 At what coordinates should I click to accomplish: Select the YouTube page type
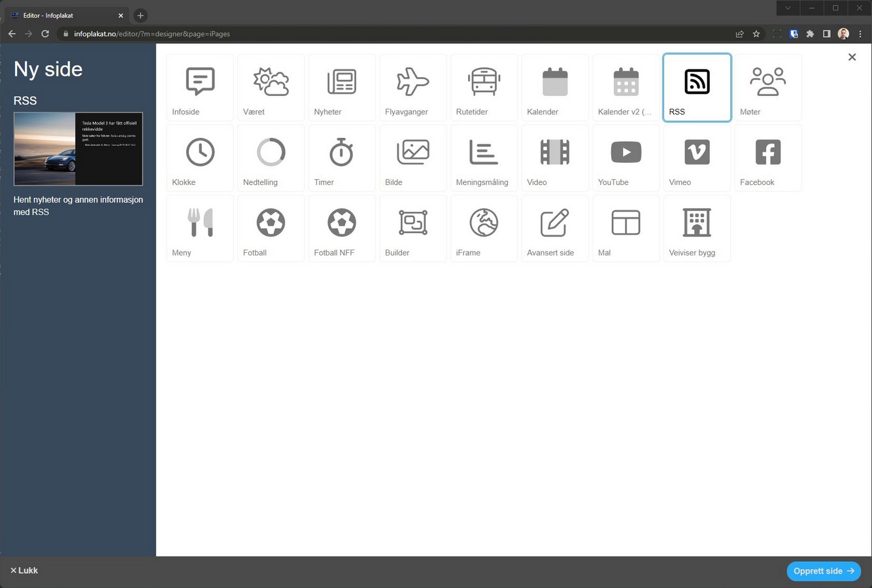(x=626, y=158)
